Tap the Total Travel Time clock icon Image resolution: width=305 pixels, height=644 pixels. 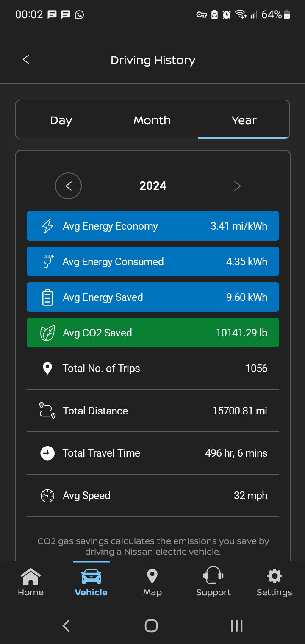(x=47, y=453)
